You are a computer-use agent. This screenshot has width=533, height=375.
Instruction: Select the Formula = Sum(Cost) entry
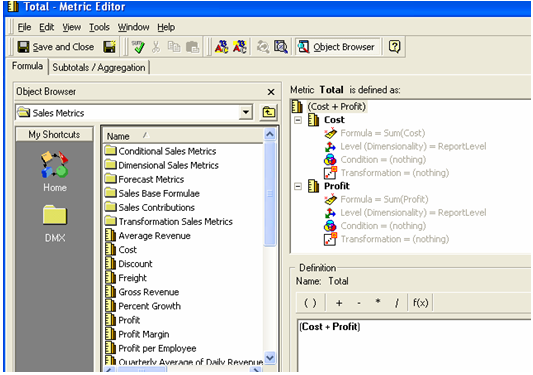click(x=382, y=133)
